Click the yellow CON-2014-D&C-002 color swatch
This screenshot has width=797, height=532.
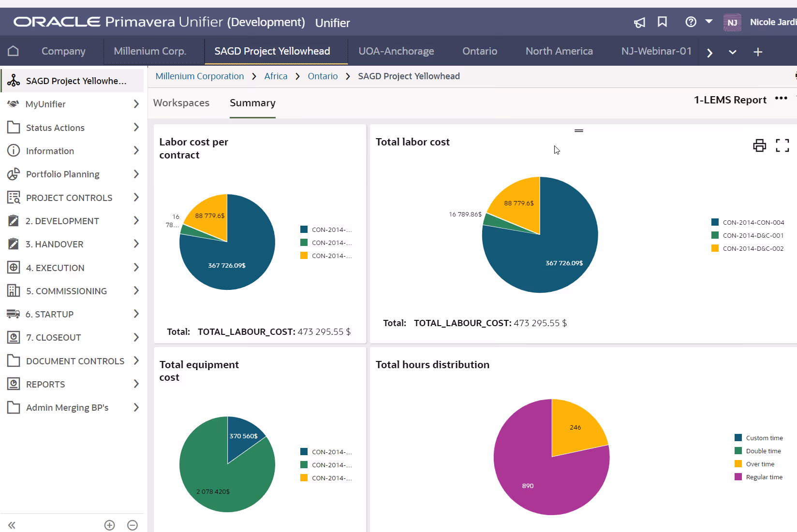coord(714,248)
